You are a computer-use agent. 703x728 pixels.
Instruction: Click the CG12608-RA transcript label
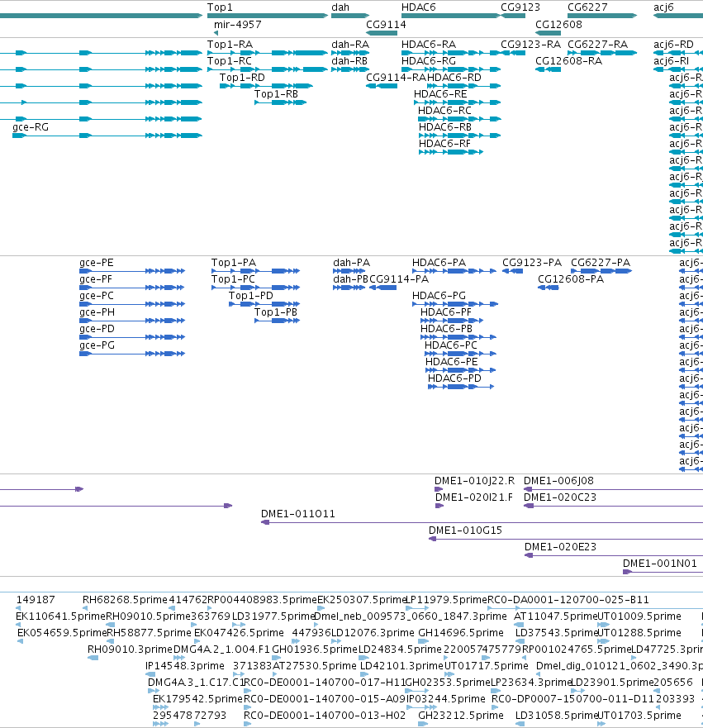[568, 61]
